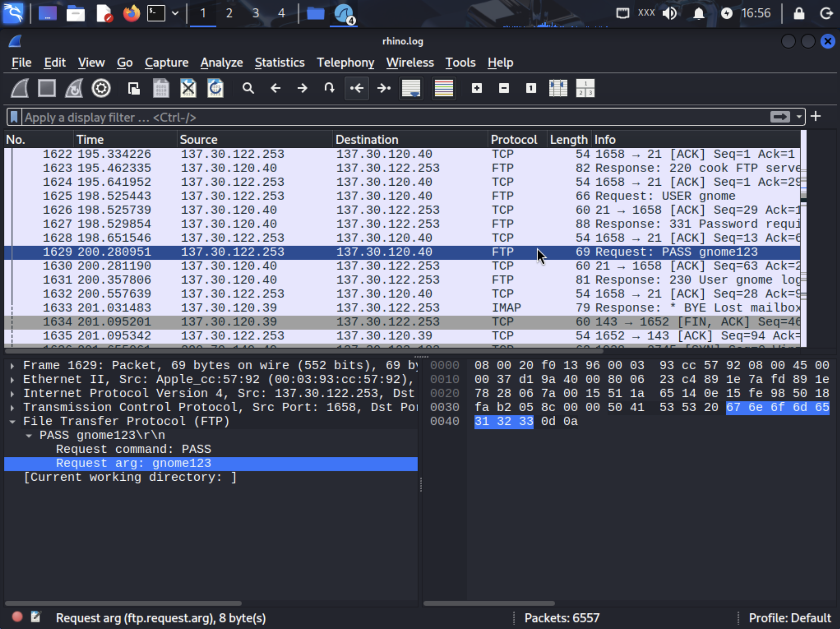Click the Profile: Default status label
The height and width of the screenshot is (629, 840).
pyautogui.click(x=789, y=618)
